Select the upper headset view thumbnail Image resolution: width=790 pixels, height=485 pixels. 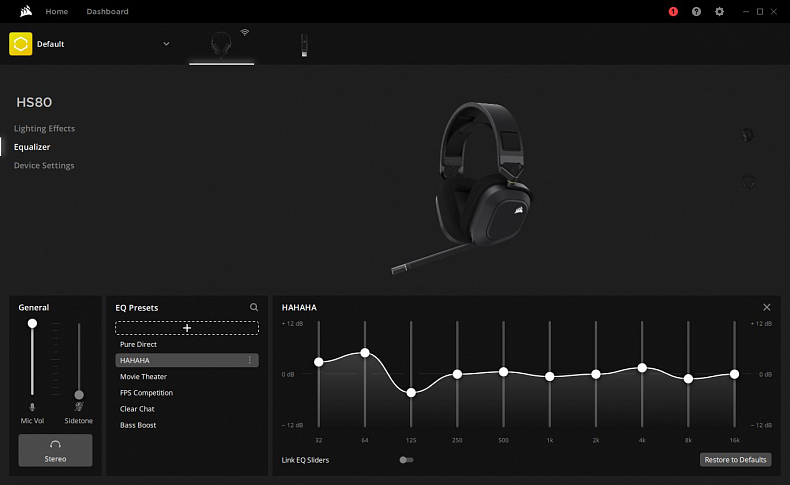click(x=748, y=135)
